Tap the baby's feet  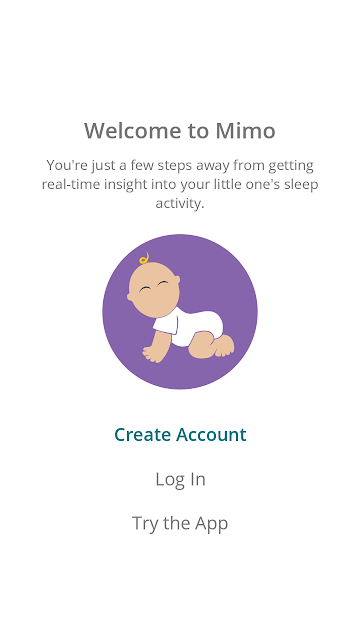pyautogui.click(x=224, y=346)
